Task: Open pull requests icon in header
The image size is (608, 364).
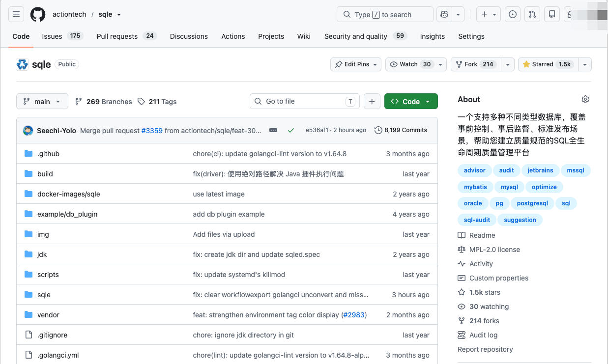Action: click(x=532, y=14)
